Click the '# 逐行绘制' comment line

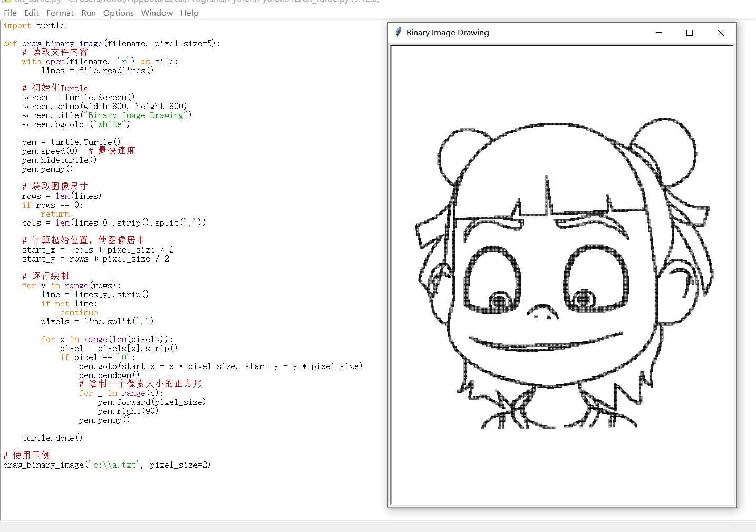pyautogui.click(x=45, y=276)
